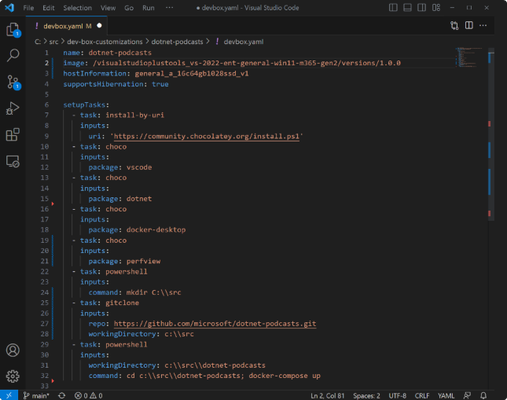Click the vertical editor scrollbar
The image size is (507, 400).
(x=491, y=133)
